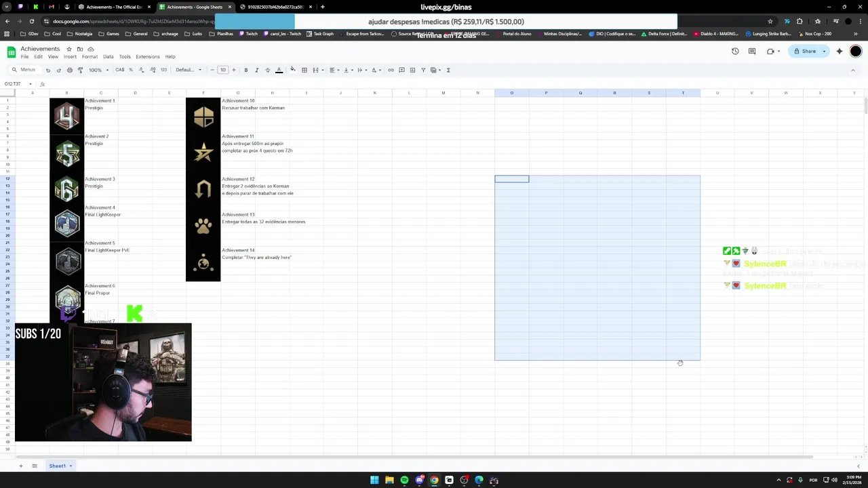Open text color picker
Screen dimensions: 868x488
tap(279, 70)
